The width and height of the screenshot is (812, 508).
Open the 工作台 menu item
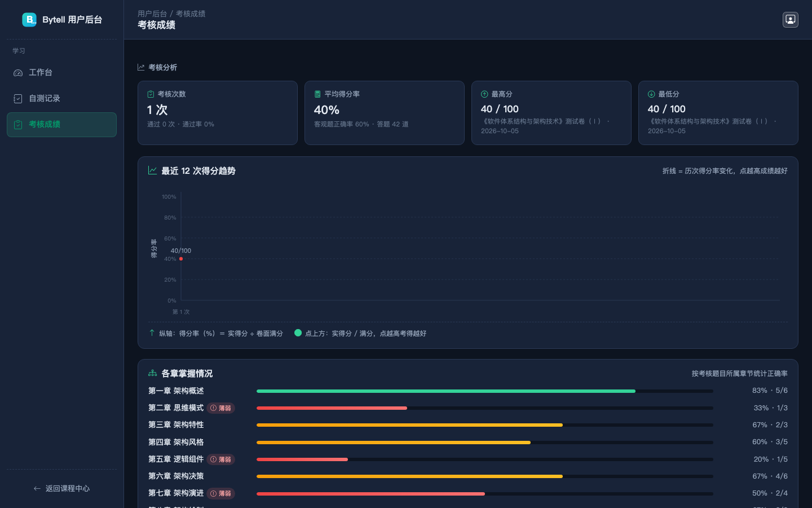[61, 73]
